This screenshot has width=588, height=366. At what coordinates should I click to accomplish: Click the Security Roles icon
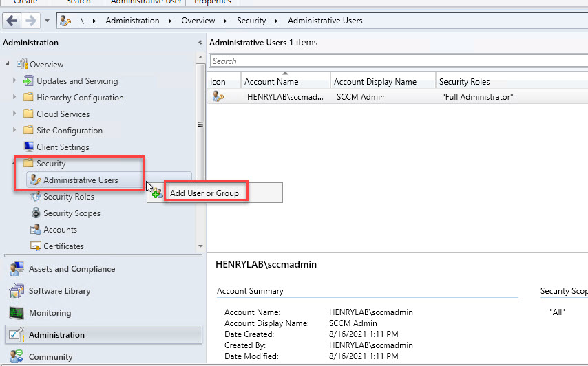tap(36, 197)
